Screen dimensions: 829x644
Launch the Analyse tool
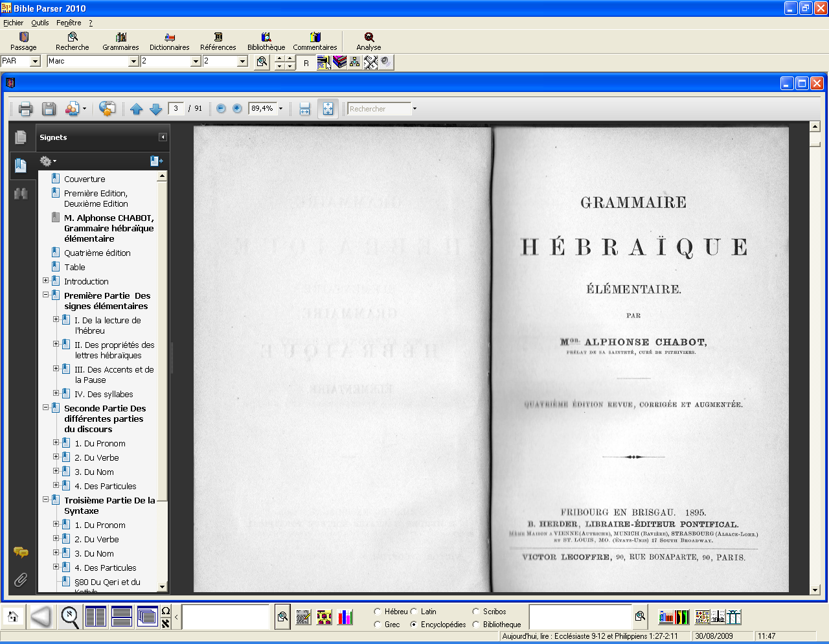pyautogui.click(x=369, y=41)
